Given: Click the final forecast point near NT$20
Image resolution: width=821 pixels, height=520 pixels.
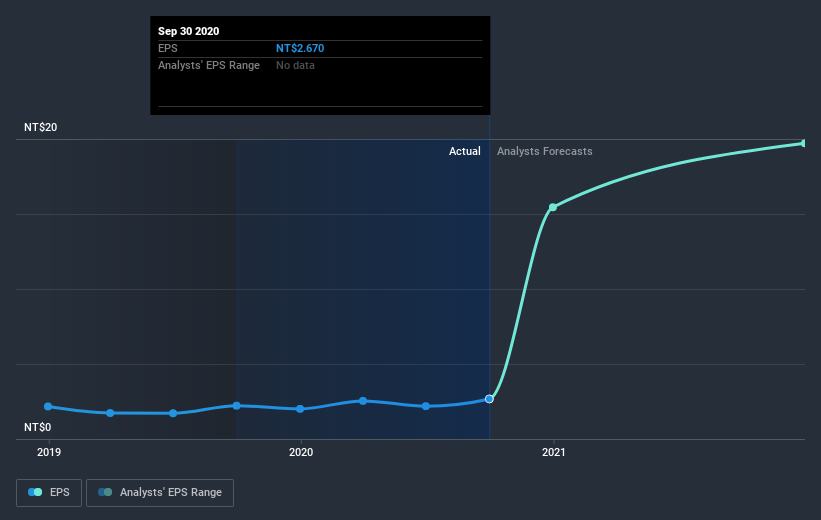Looking at the screenshot, I should click(804, 143).
